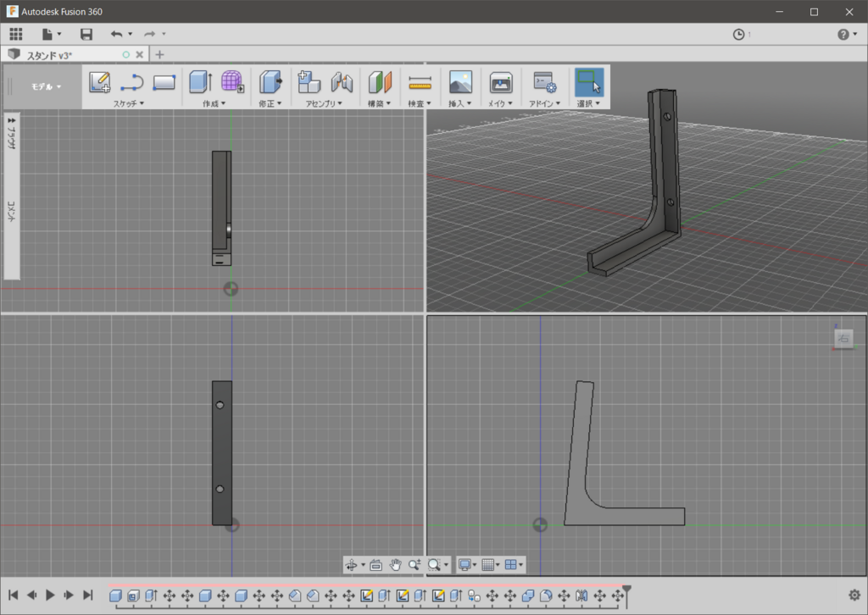Image resolution: width=868 pixels, height=615 pixels.
Task: Click the Create Sketch tool icon
Action: (100, 82)
